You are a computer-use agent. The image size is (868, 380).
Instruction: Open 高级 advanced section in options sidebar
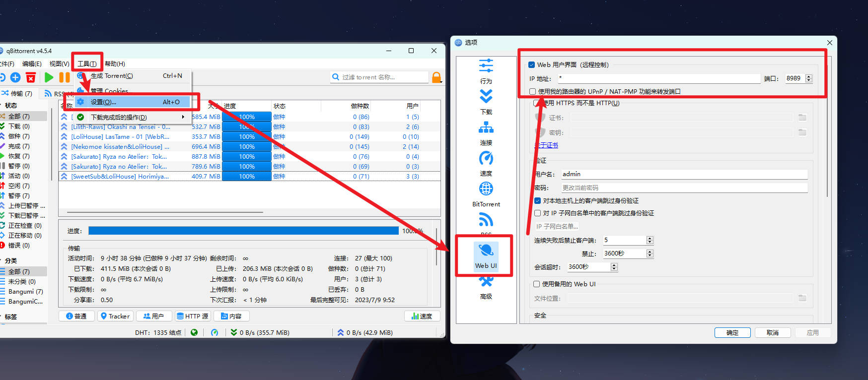tap(486, 289)
